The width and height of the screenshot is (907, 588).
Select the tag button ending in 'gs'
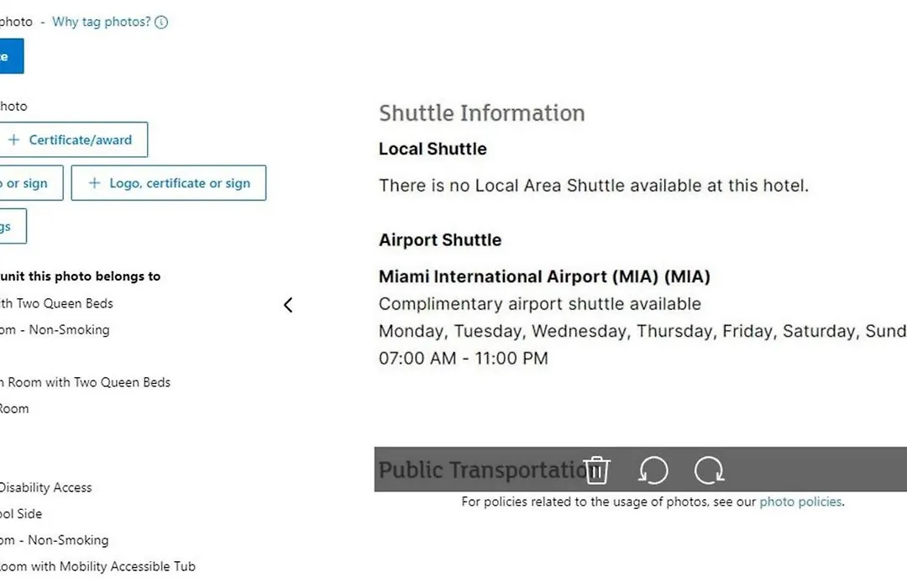[12, 226]
